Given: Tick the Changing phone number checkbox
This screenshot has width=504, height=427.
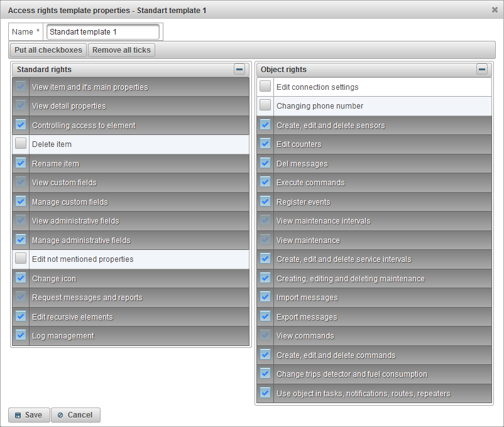Looking at the screenshot, I should point(265,105).
